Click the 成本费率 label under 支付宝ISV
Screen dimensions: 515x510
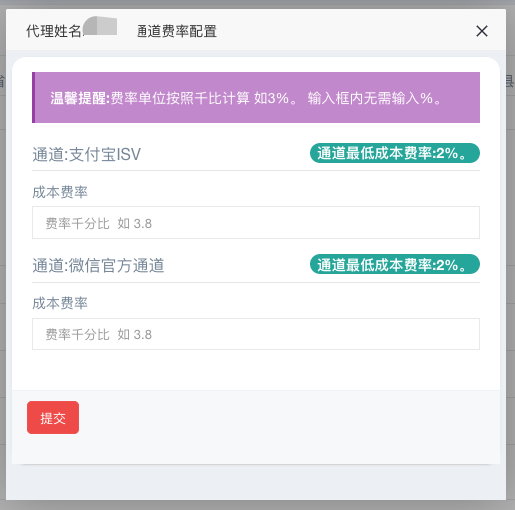coord(60,192)
